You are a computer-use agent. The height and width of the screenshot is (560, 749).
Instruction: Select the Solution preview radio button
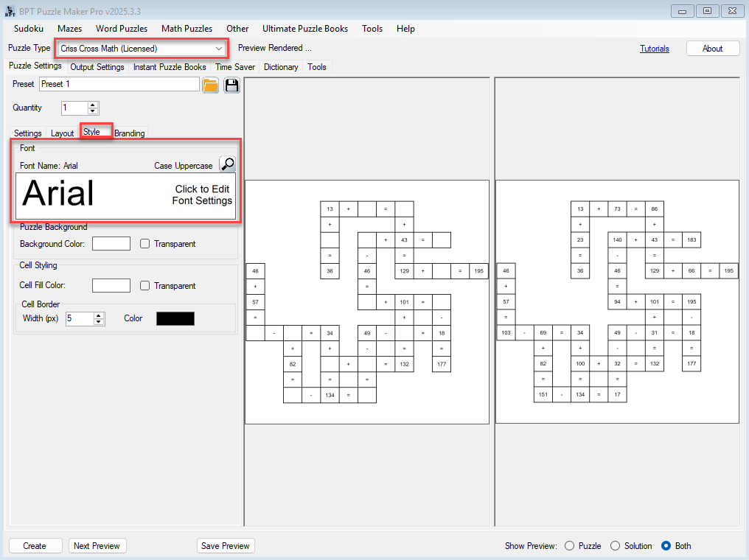tap(616, 546)
